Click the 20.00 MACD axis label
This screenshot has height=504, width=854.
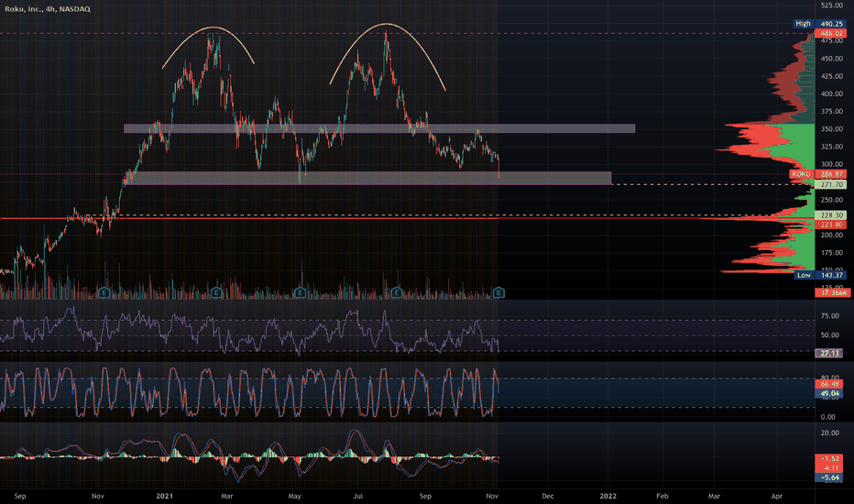tap(829, 433)
